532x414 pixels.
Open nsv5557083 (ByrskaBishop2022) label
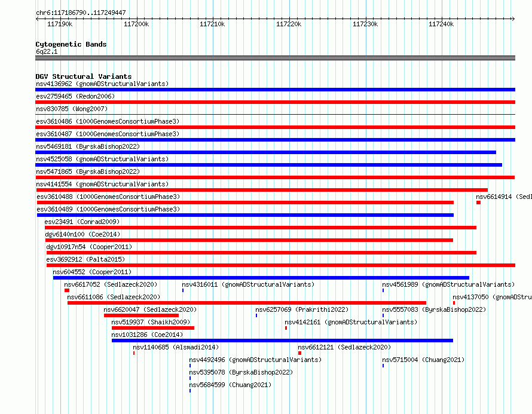434,309
